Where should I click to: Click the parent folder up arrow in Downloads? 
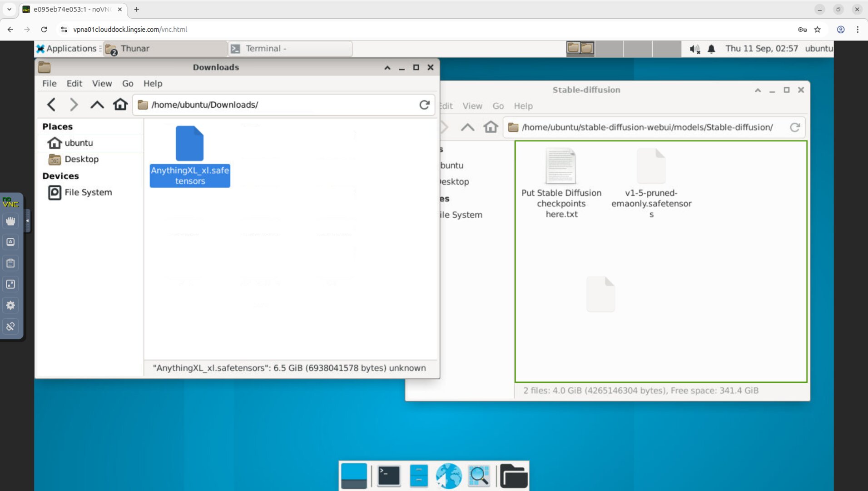point(97,105)
